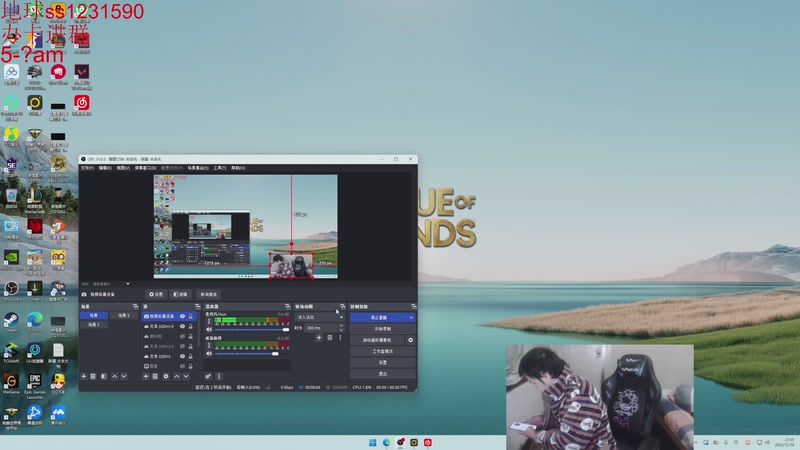This screenshot has height=450, width=800.
Task: Add a new scene transition
Action: [319, 338]
